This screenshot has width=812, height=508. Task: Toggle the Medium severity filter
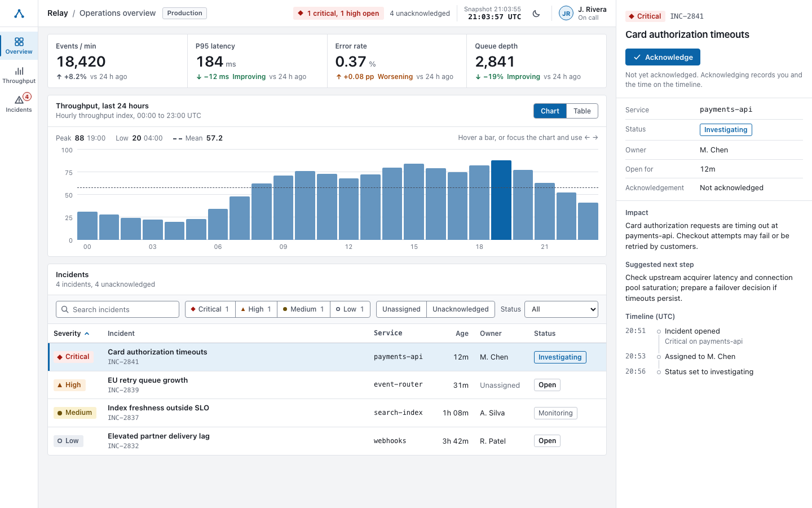303,309
